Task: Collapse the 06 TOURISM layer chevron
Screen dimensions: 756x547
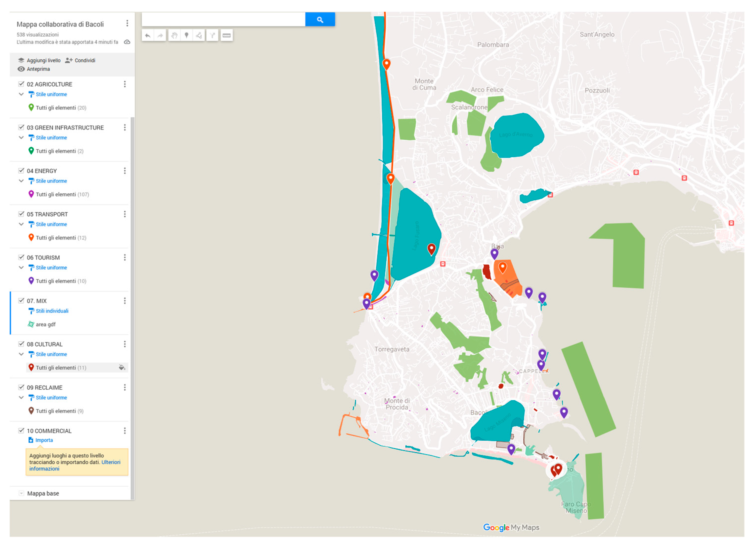Action: pyautogui.click(x=21, y=268)
